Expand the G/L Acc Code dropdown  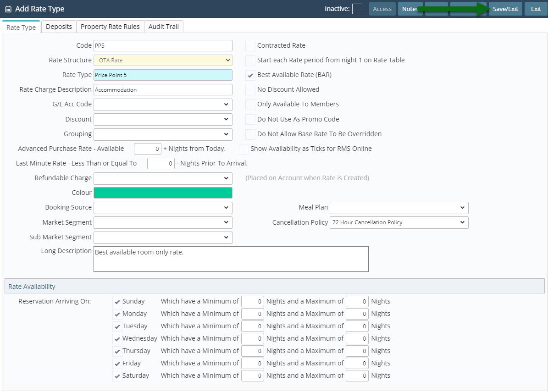163,105
